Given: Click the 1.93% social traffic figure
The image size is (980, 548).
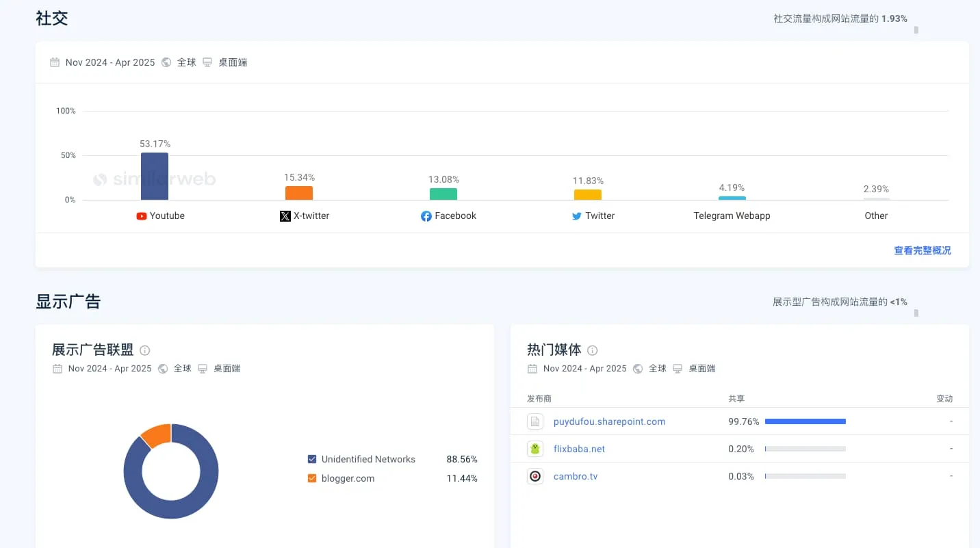Looking at the screenshot, I should [894, 19].
